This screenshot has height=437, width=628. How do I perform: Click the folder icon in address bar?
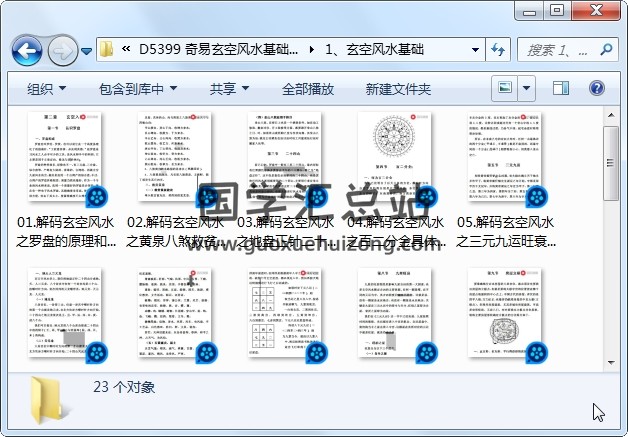106,48
